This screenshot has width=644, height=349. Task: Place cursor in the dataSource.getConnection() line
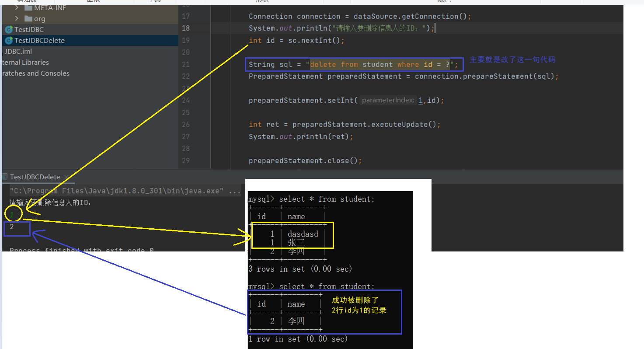[x=360, y=16]
